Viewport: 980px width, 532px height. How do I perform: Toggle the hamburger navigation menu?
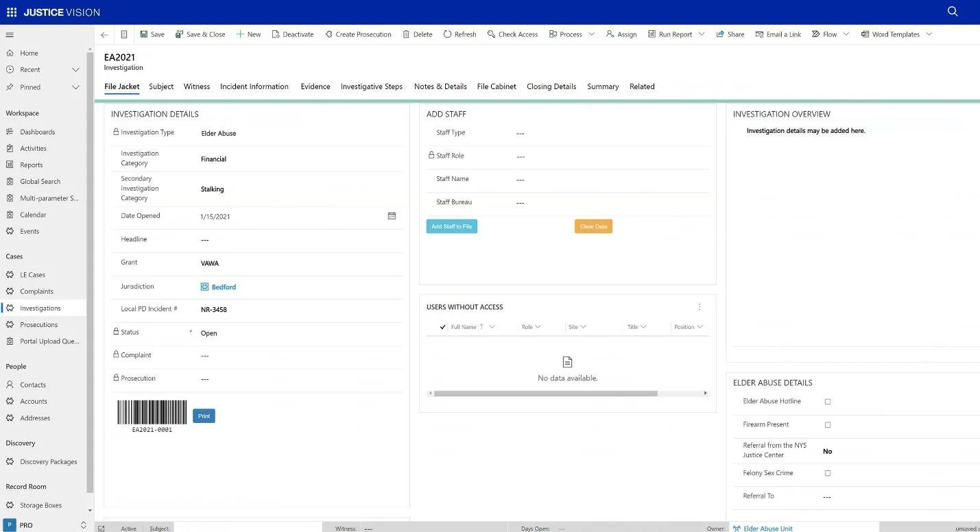(x=10, y=35)
